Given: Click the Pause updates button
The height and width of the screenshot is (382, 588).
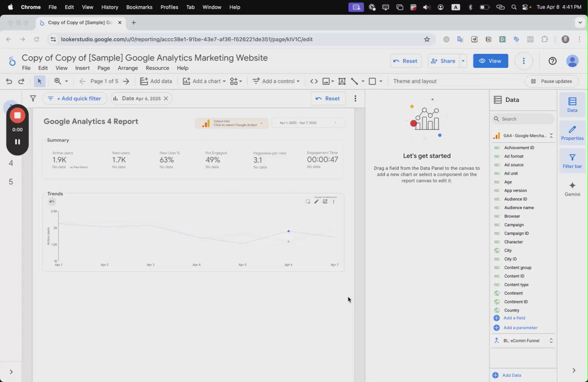Looking at the screenshot, I should [551, 81].
